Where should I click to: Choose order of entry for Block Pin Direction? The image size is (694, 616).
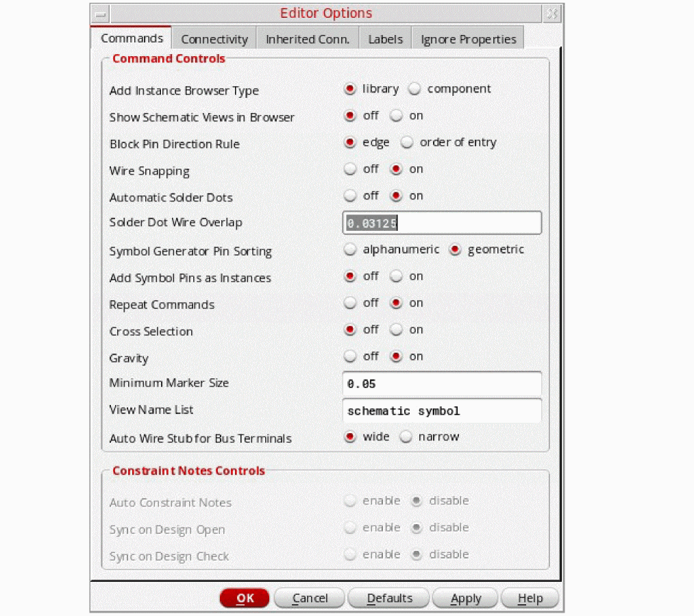coord(406,143)
